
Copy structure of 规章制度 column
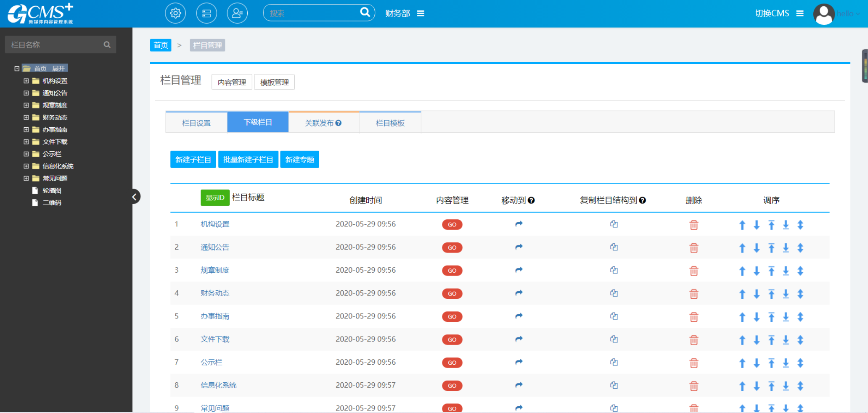tap(614, 270)
